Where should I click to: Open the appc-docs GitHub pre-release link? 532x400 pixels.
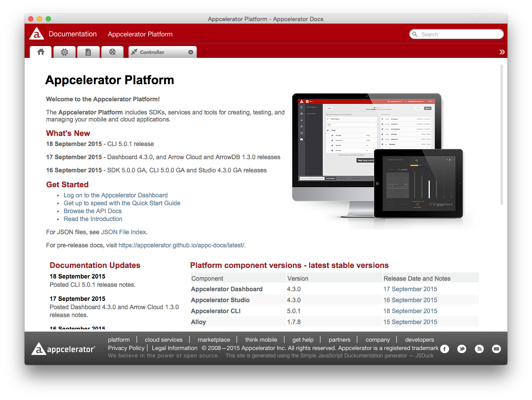point(181,245)
